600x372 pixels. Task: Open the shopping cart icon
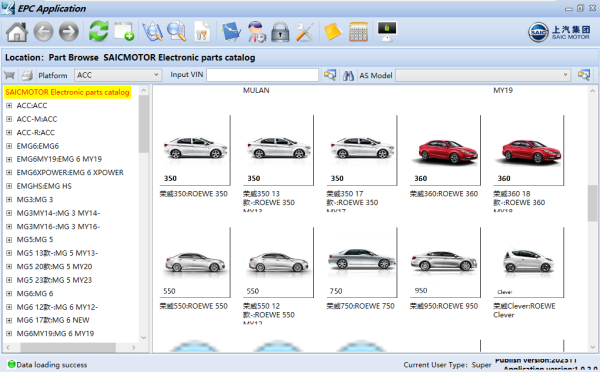point(10,75)
